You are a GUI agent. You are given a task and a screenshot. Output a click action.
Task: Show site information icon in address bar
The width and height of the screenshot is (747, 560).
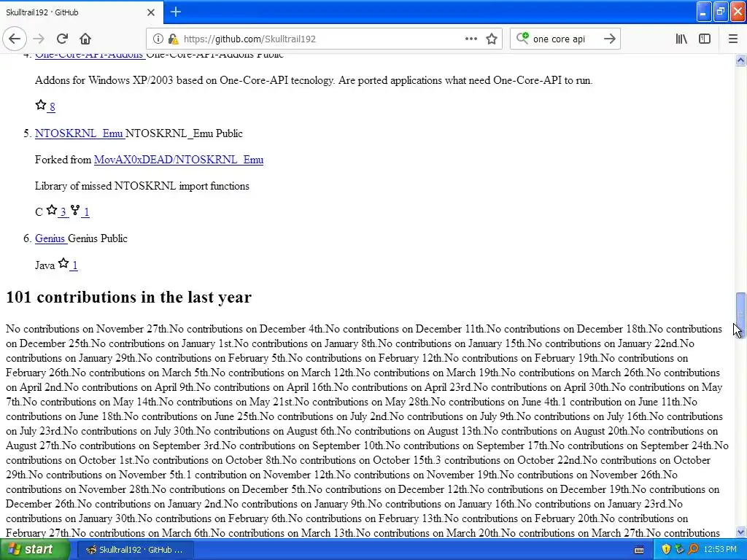click(158, 39)
